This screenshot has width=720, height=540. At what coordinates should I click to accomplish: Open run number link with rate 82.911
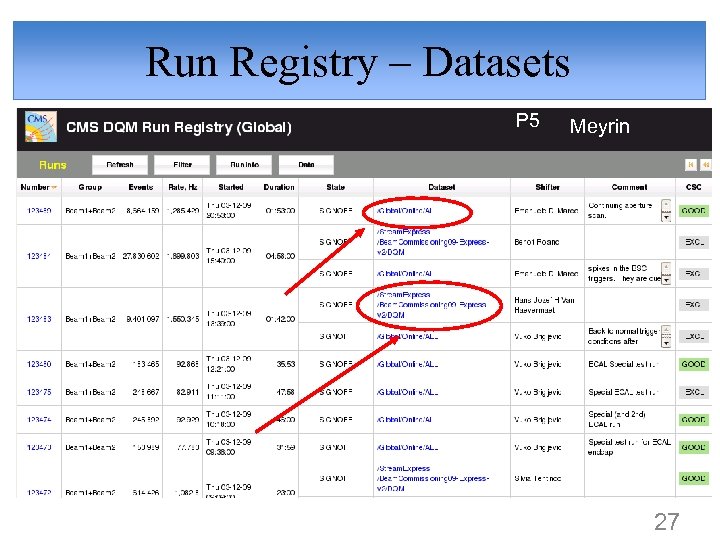tap(39, 392)
